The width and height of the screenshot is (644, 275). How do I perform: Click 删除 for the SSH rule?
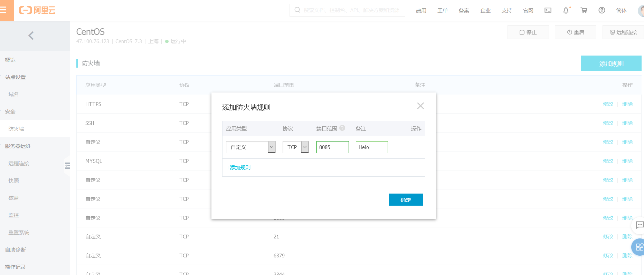click(627, 123)
